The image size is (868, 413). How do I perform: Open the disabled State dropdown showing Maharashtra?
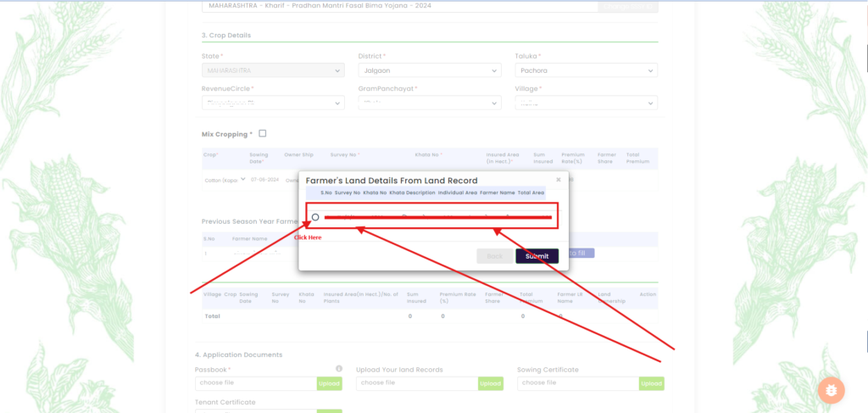pos(272,71)
